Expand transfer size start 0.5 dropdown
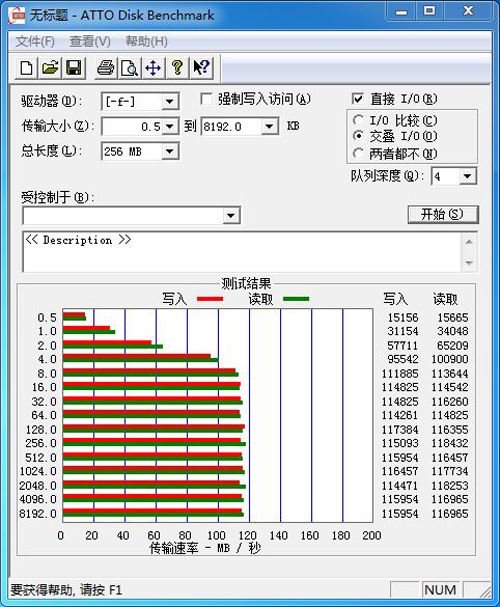 point(170,127)
